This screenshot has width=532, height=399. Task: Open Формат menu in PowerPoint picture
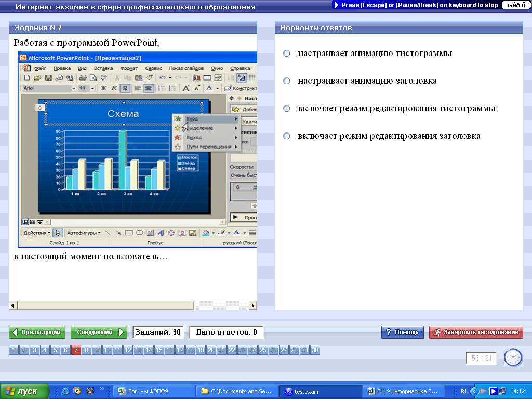(x=129, y=68)
